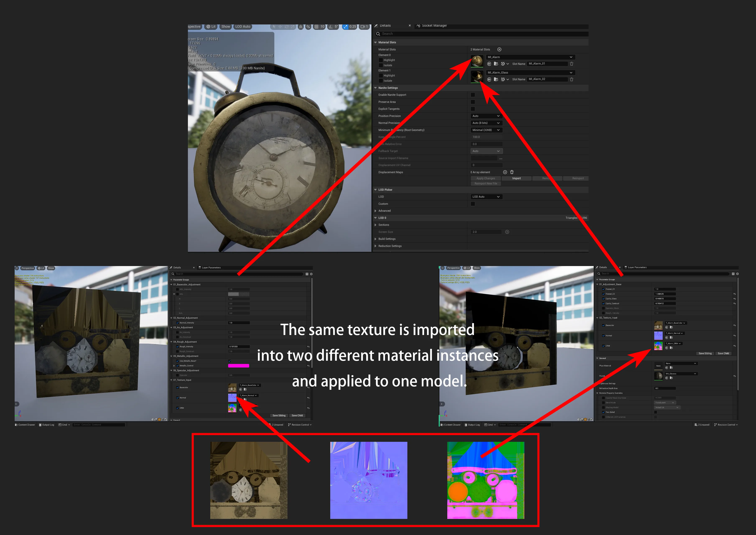This screenshot has width=756, height=535.
Task: Add a Displacement Maps array element
Action: pyautogui.click(x=505, y=172)
